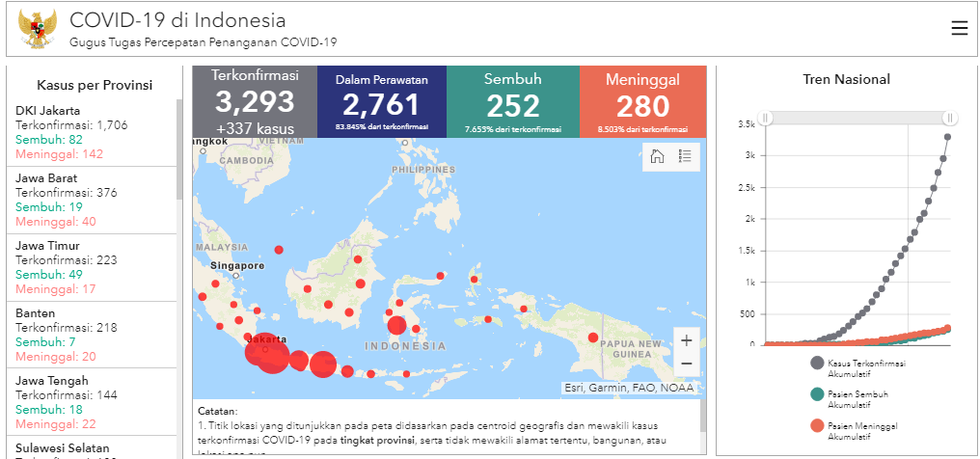This screenshot has width=980, height=459.
Task: Click 'Meninggal: 20' under Banten
Action: [56, 356]
